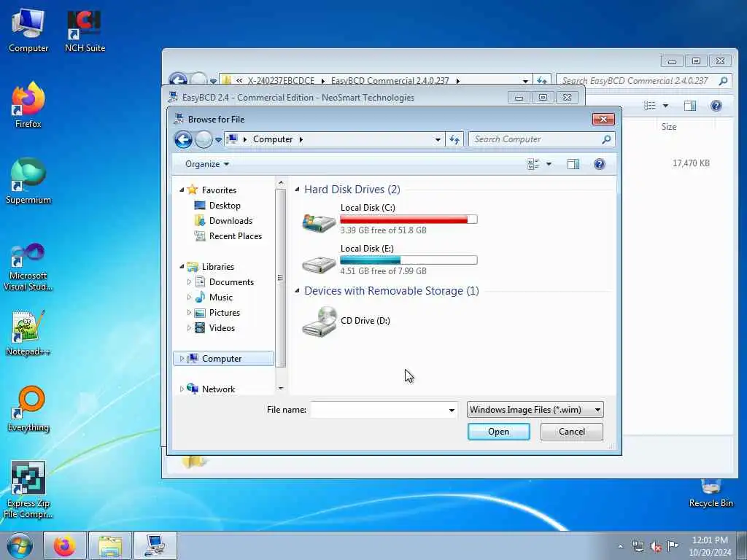Open the Organize menu
747x560 pixels.
click(x=207, y=164)
